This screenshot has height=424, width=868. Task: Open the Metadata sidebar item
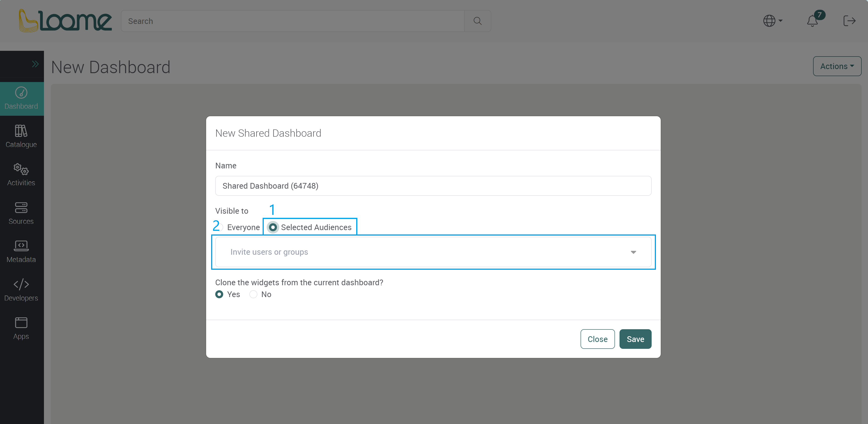pos(21,252)
